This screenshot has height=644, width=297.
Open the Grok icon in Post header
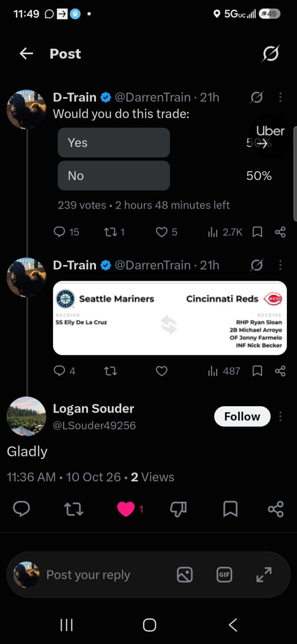[271, 54]
